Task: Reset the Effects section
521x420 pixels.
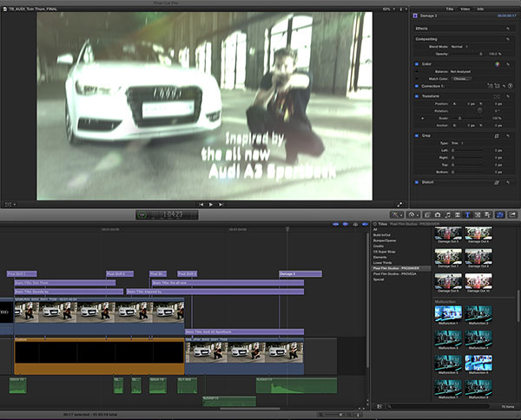Action: pos(508,29)
